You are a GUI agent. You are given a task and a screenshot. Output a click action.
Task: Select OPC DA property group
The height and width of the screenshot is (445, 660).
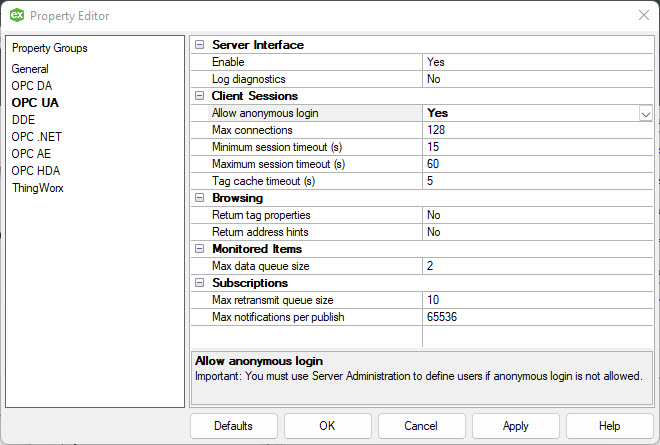[x=32, y=86]
